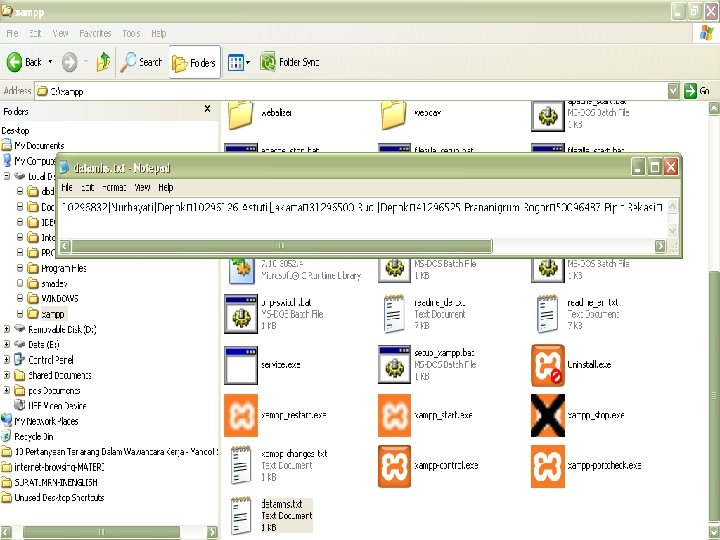This screenshot has width=720, height=540.
Task: Open Notepad File menu
Action: click(67, 187)
